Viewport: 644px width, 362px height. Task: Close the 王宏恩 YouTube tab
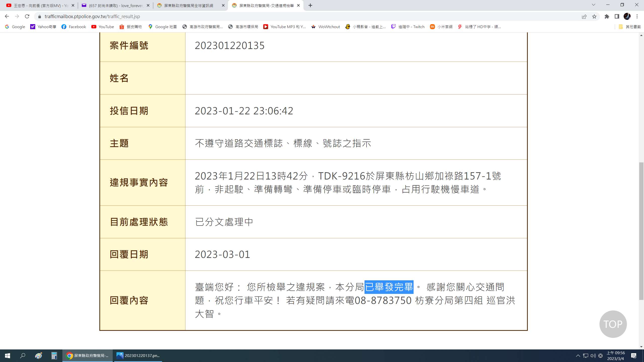73,5
